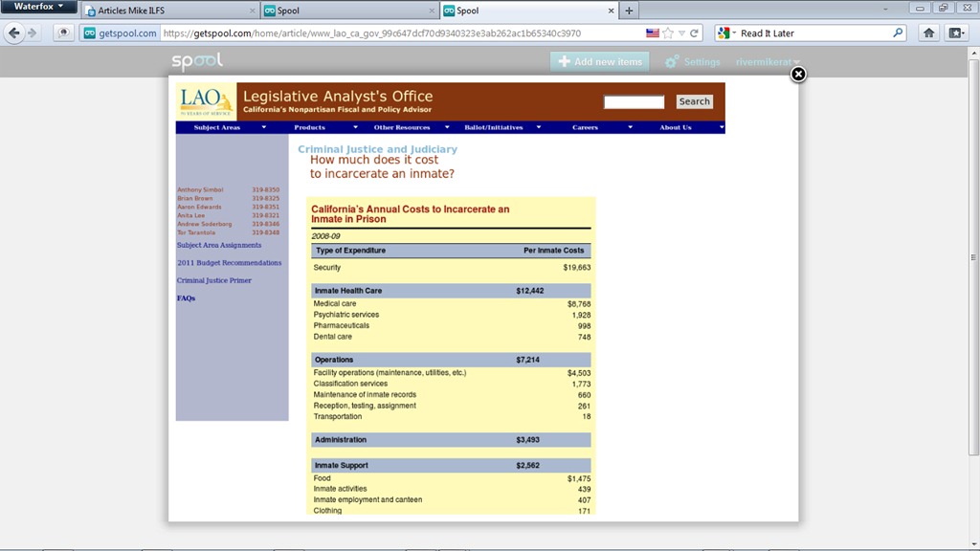This screenshot has width=980, height=551.
Task: Click the Spool logo in the header
Action: [x=197, y=61]
